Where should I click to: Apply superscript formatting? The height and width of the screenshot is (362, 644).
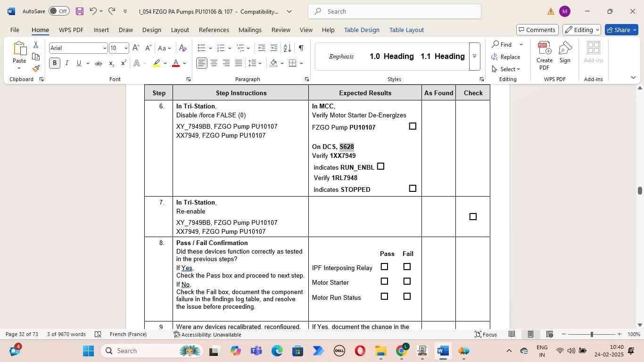[x=124, y=63]
